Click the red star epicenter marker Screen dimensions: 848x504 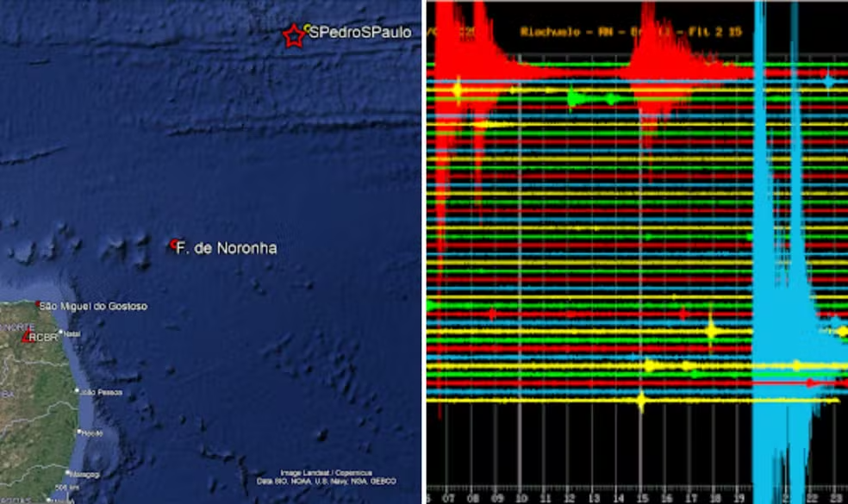point(294,35)
